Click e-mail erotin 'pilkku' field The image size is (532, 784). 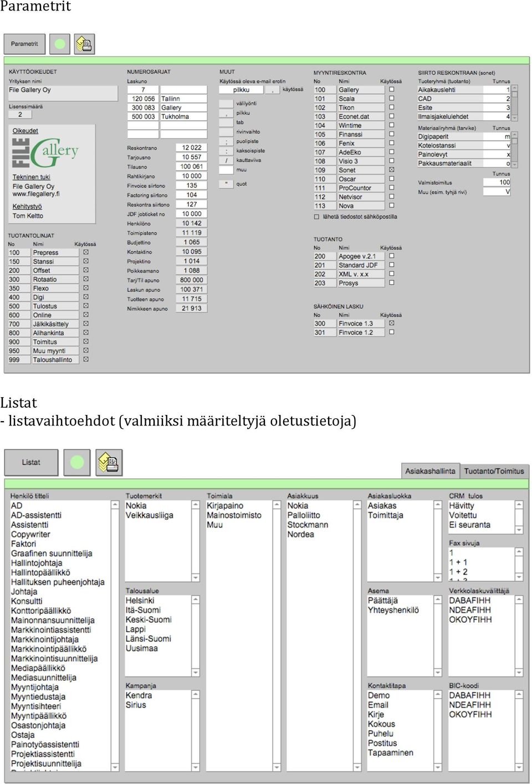point(241,90)
